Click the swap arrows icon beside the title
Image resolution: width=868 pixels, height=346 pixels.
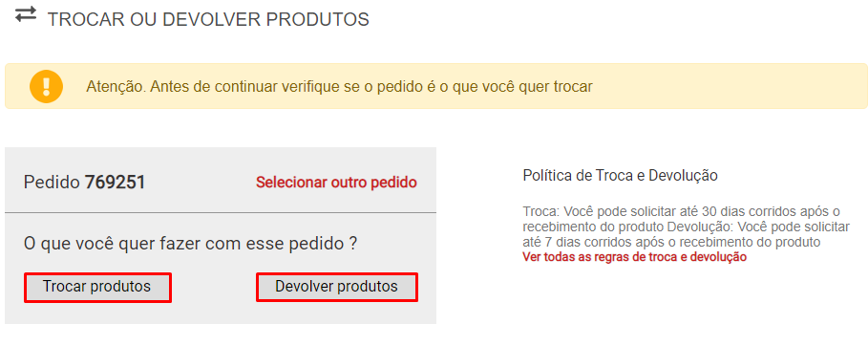[x=26, y=14]
